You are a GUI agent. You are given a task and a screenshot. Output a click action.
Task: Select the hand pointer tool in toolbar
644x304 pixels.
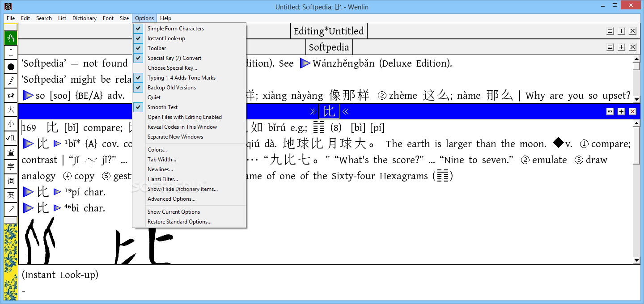pos(11,38)
